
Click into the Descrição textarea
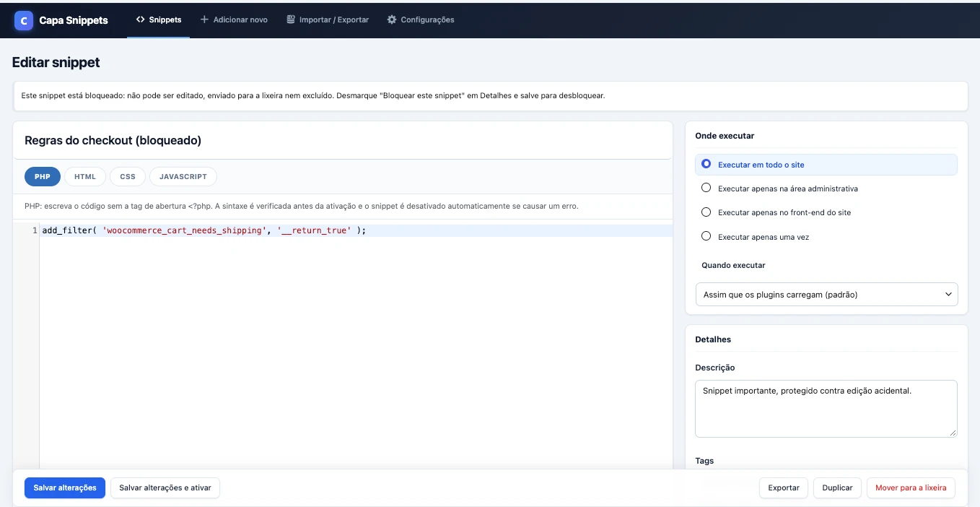826,409
